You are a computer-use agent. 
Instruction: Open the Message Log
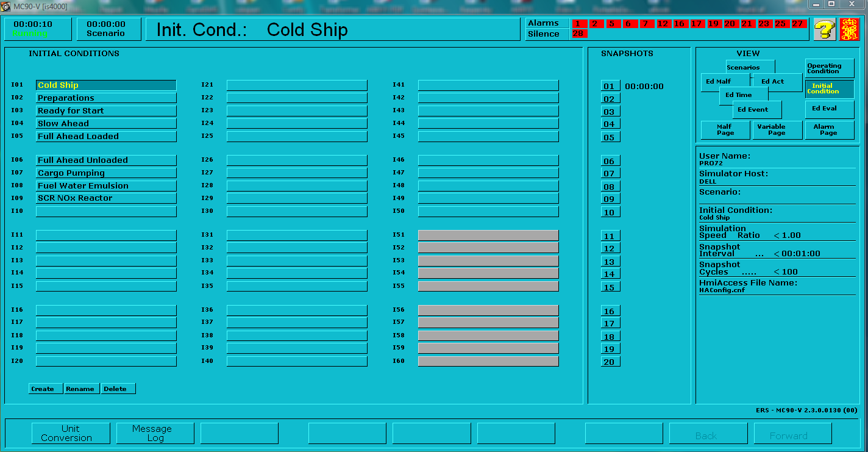(x=155, y=433)
